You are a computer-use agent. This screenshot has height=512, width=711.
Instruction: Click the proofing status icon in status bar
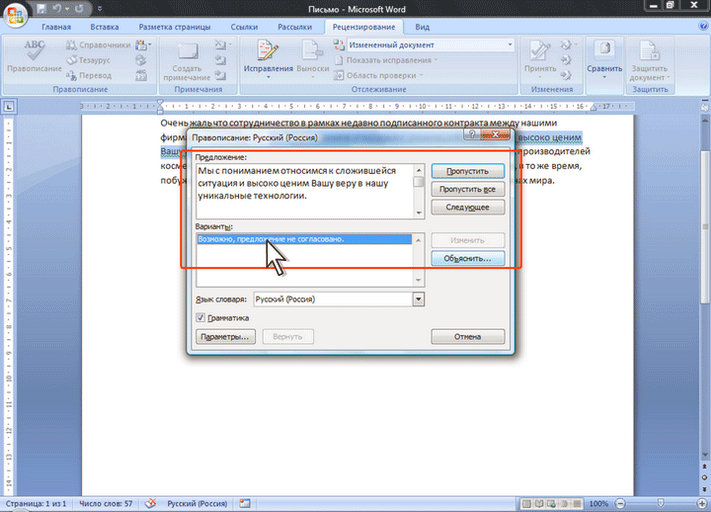pyautogui.click(x=150, y=503)
